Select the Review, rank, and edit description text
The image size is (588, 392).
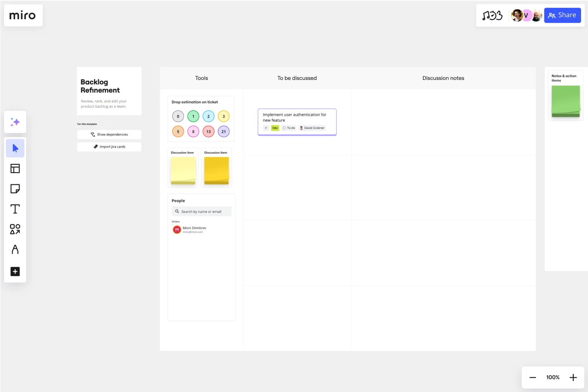104,104
